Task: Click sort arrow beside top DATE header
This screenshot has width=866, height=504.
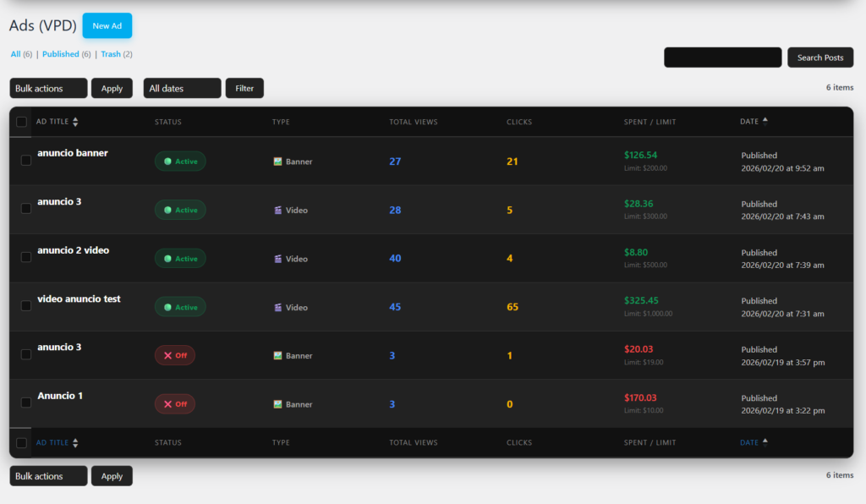Action: click(765, 120)
